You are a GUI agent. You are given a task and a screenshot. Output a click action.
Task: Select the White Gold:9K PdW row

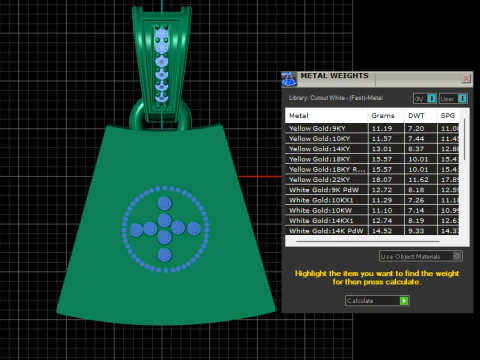coord(372,190)
